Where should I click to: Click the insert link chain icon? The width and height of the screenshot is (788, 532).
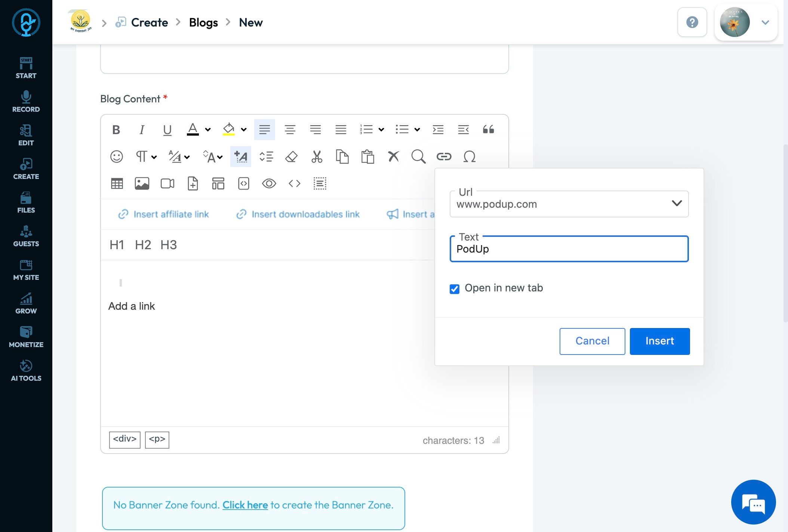pyautogui.click(x=444, y=157)
